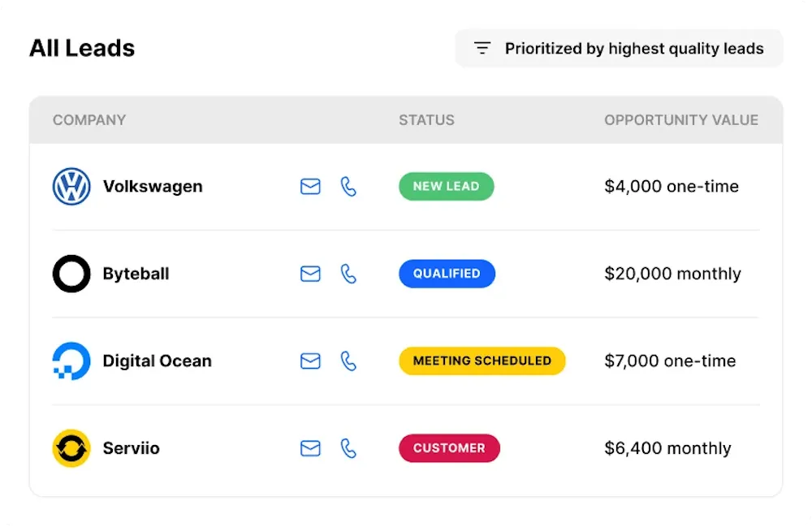Click the STATUS column header
The height and width of the screenshot is (527, 812).
point(426,119)
